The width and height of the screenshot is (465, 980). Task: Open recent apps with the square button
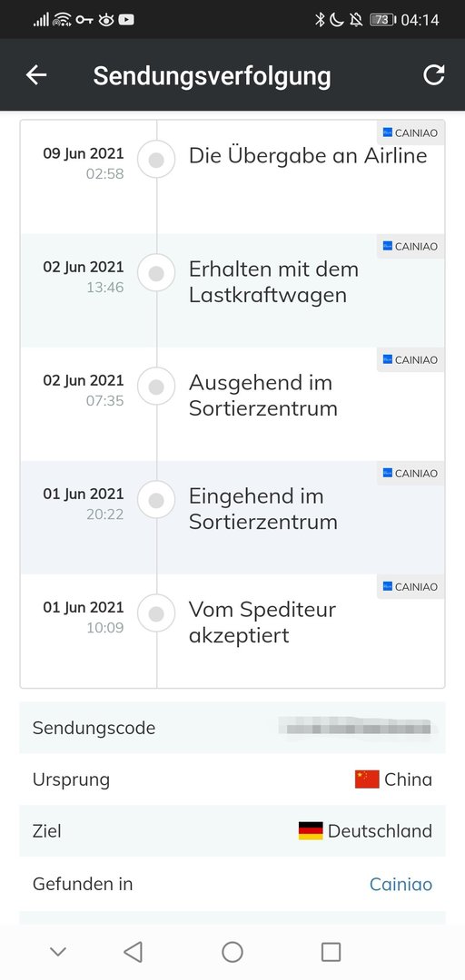331,952
